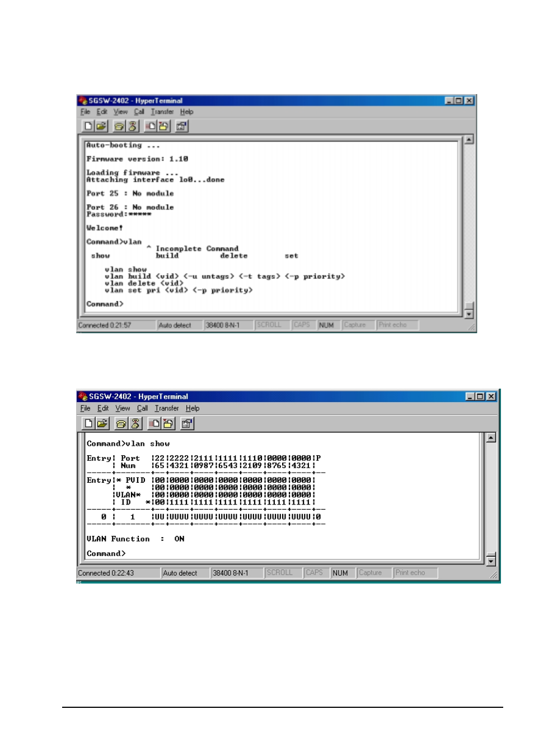
Task: Click Open icon in upper HyperTerminal toolbar
Action: (101, 126)
